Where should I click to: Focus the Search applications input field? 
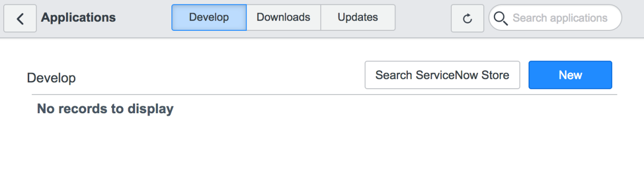(x=555, y=18)
